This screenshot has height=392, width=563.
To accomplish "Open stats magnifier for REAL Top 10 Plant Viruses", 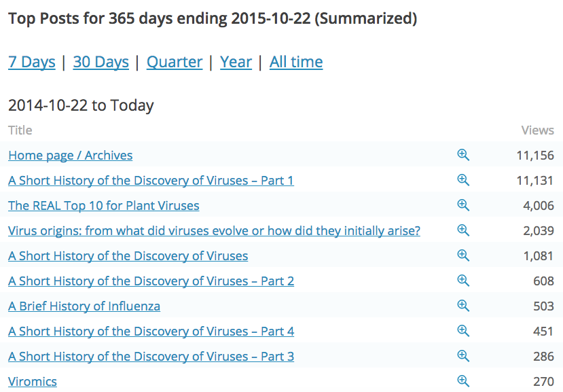I will tap(463, 205).
